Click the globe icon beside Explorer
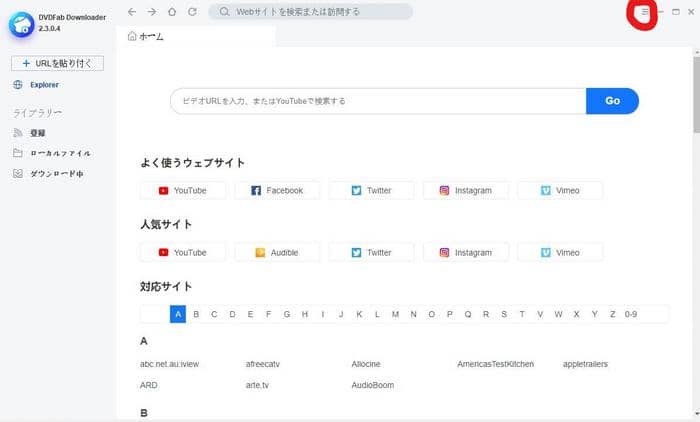 pyautogui.click(x=18, y=84)
